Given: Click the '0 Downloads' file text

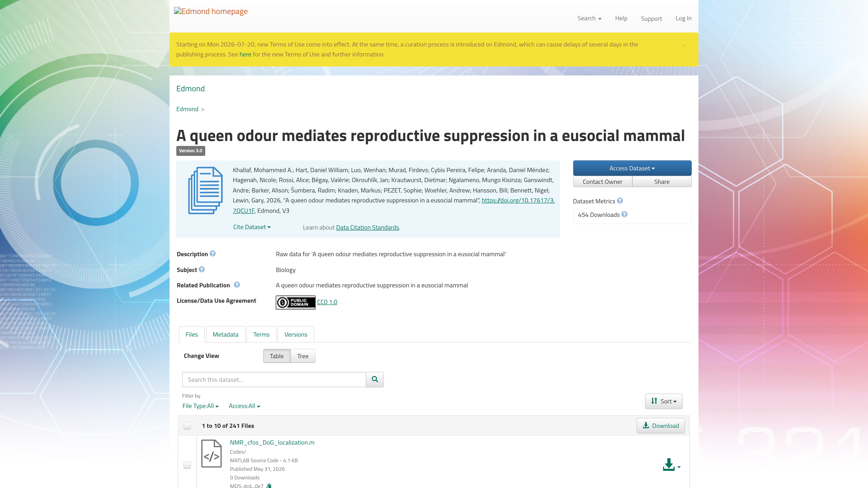Looking at the screenshot, I should coord(244,478).
